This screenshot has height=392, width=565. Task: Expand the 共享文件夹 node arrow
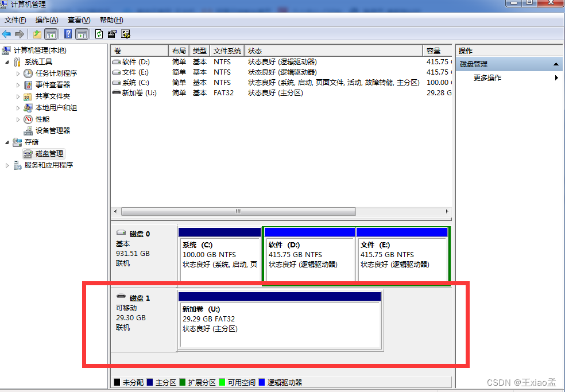18,96
